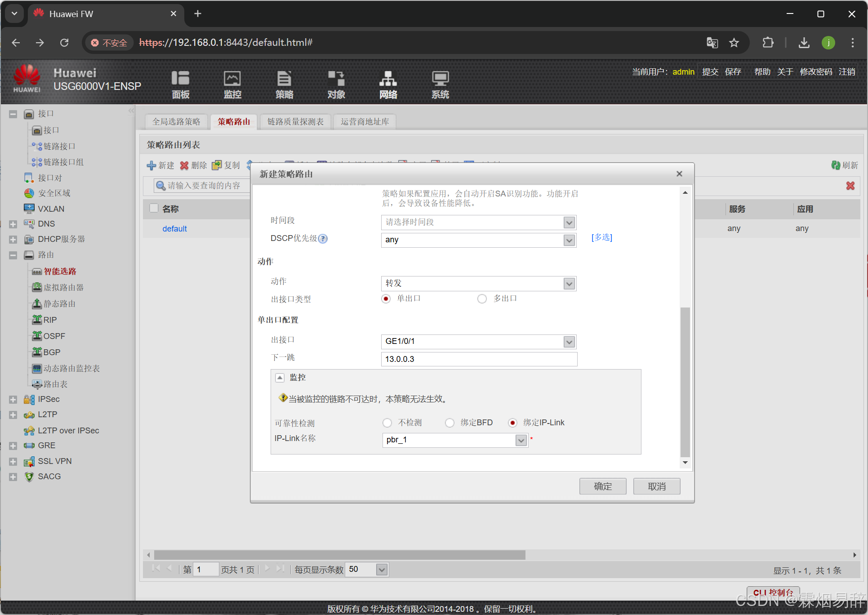This screenshot has width=868, height=615.
Task: Click the dialog vertical scrollbar thumb
Action: point(685,382)
